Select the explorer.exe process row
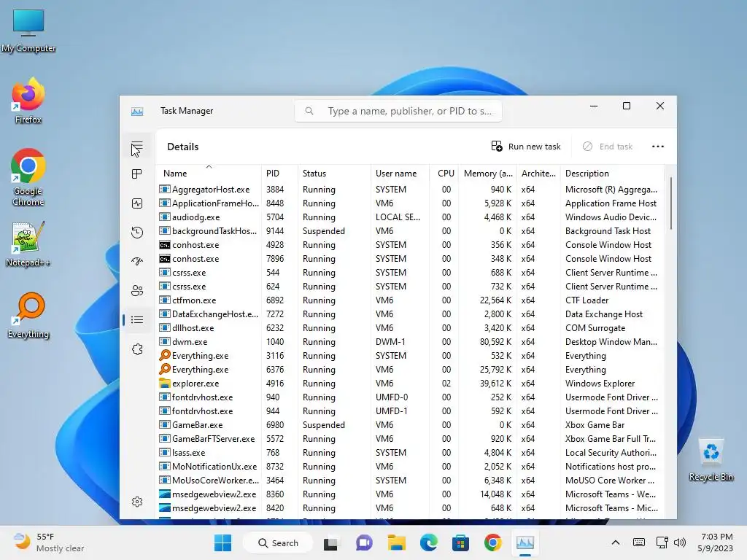This screenshot has height=560, width=747. (410, 384)
